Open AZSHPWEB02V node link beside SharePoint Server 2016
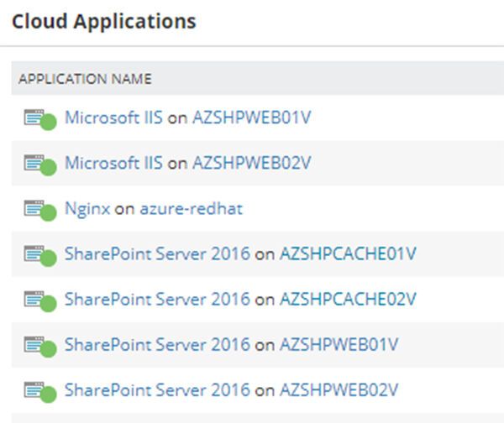This screenshot has height=423, width=504. 339,390
